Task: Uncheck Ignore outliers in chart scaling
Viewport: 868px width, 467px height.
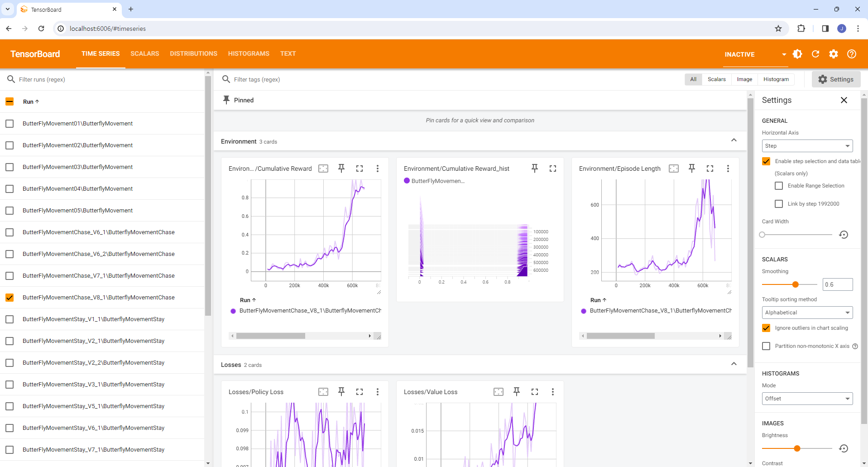Action: (x=766, y=328)
